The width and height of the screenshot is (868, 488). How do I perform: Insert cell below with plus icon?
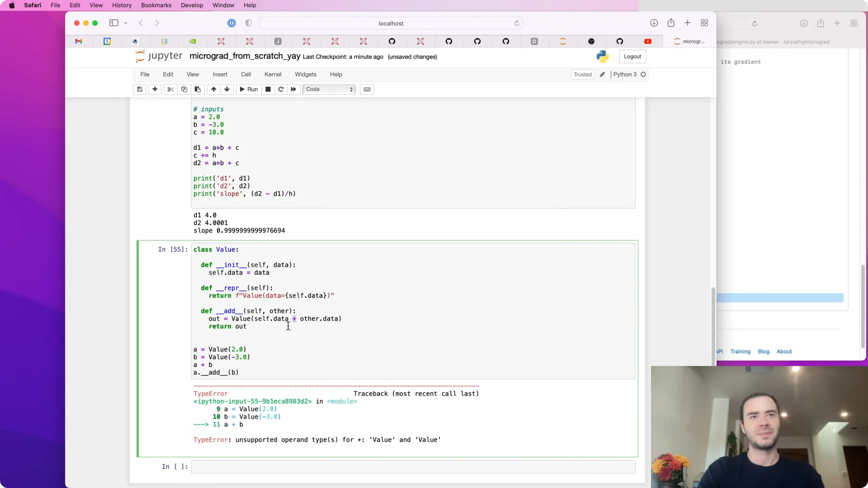tap(155, 89)
